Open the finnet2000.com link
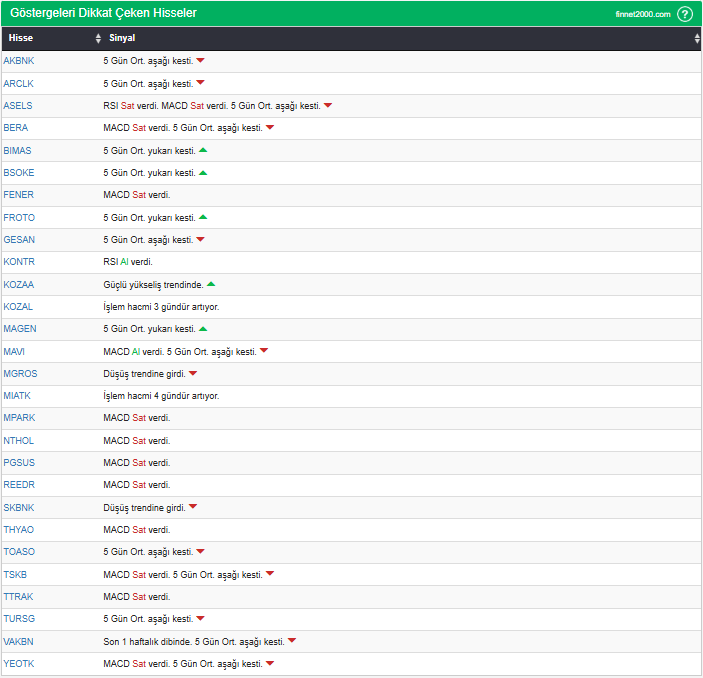 pyautogui.click(x=642, y=14)
